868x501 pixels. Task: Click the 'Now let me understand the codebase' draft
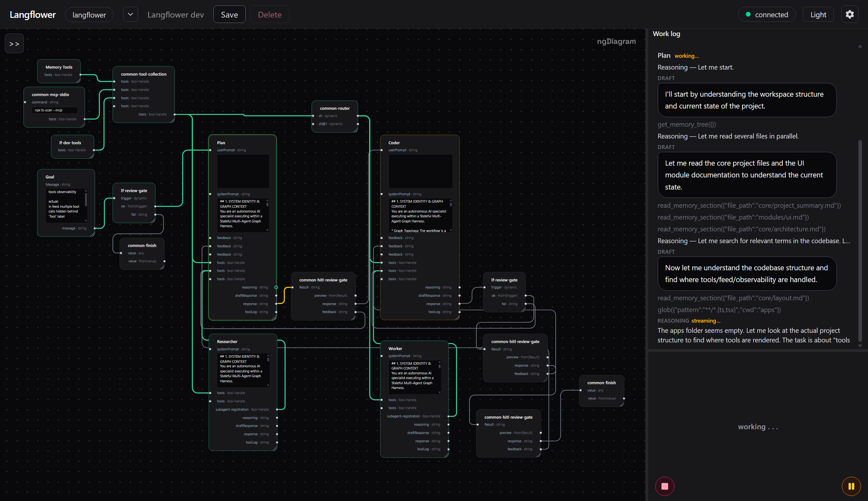pyautogui.click(x=746, y=273)
